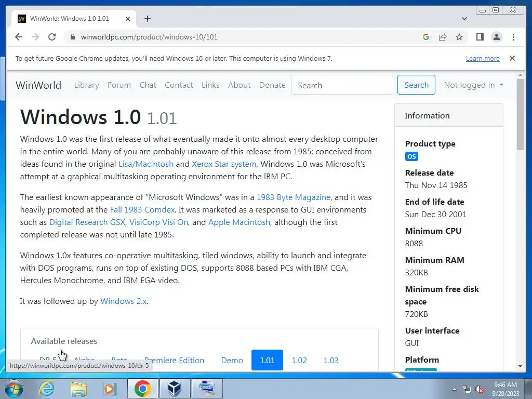This screenshot has height=399, width=532.
Task: Open the Chrome three-dot menu
Action: click(513, 37)
